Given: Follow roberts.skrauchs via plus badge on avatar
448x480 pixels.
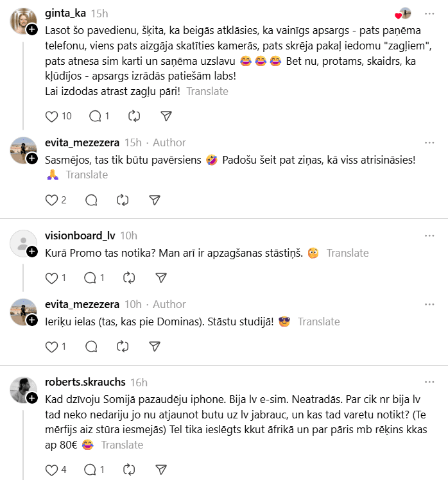Looking at the screenshot, I should [31, 399].
